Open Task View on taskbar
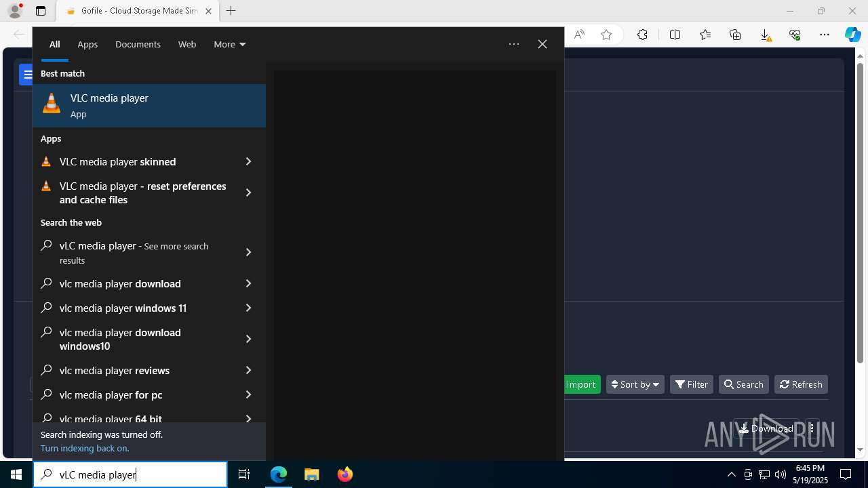The width and height of the screenshot is (868, 488). pyautogui.click(x=244, y=474)
